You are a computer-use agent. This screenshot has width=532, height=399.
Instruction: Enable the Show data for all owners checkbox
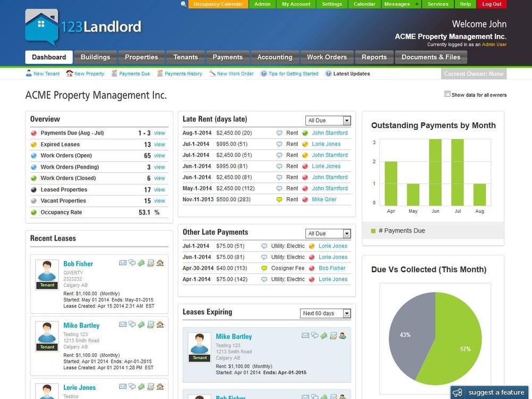pos(447,94)
